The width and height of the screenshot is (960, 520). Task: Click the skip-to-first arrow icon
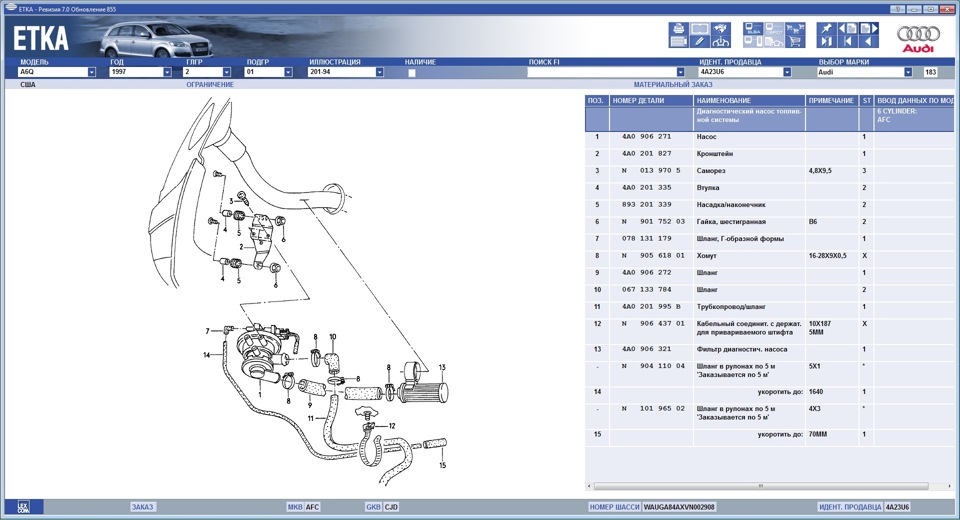tap(848, 42)
